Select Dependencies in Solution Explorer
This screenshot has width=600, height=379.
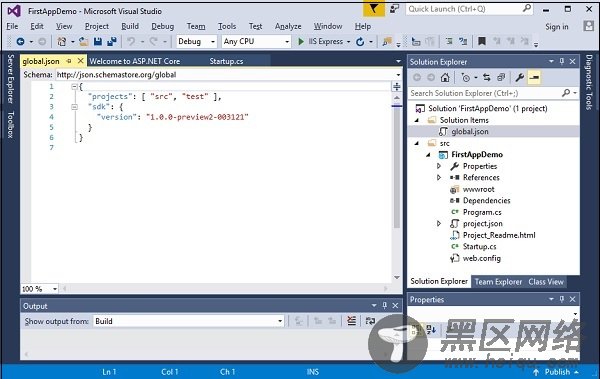(486, 201)
